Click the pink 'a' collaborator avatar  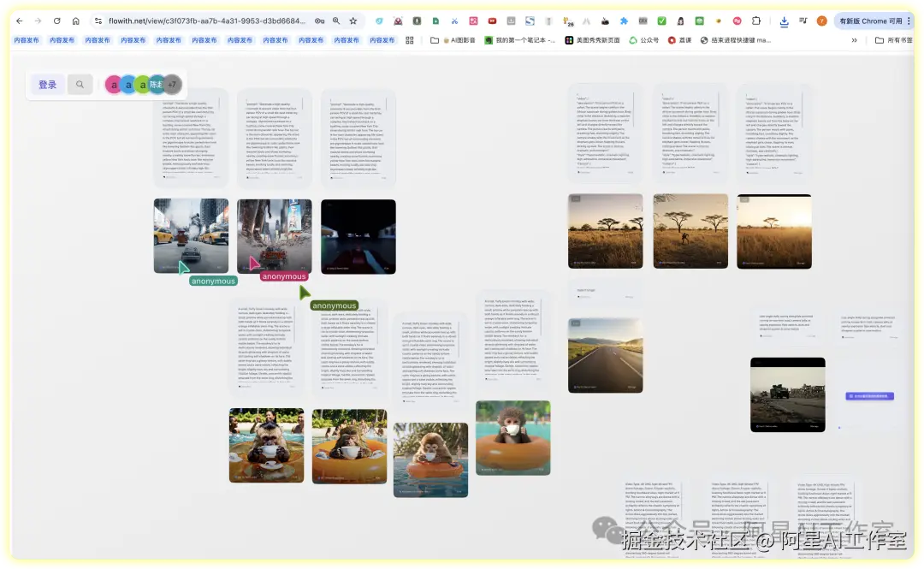click(x=113, y=85)
